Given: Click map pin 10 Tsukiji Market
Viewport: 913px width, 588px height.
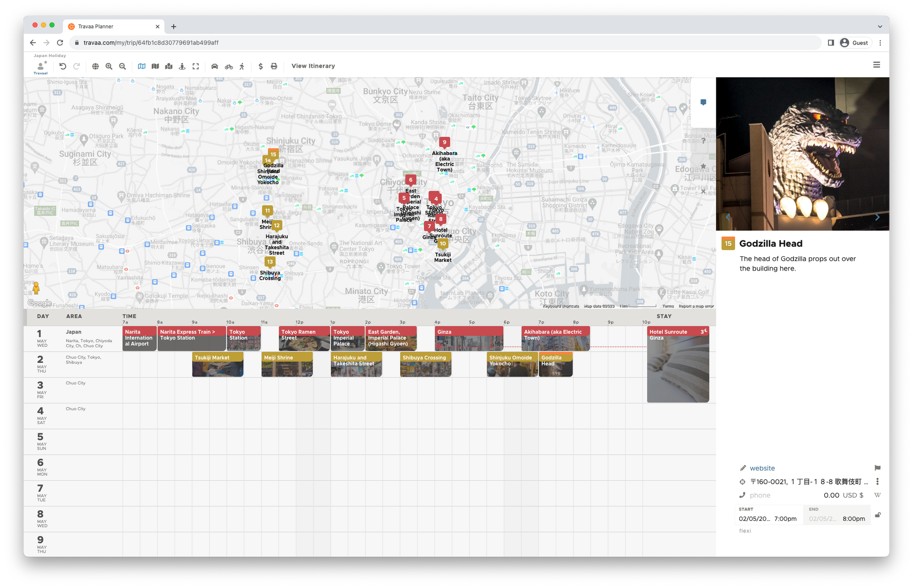Looking at the screenshot, I should pyautogui.click(x=443, y=244).
